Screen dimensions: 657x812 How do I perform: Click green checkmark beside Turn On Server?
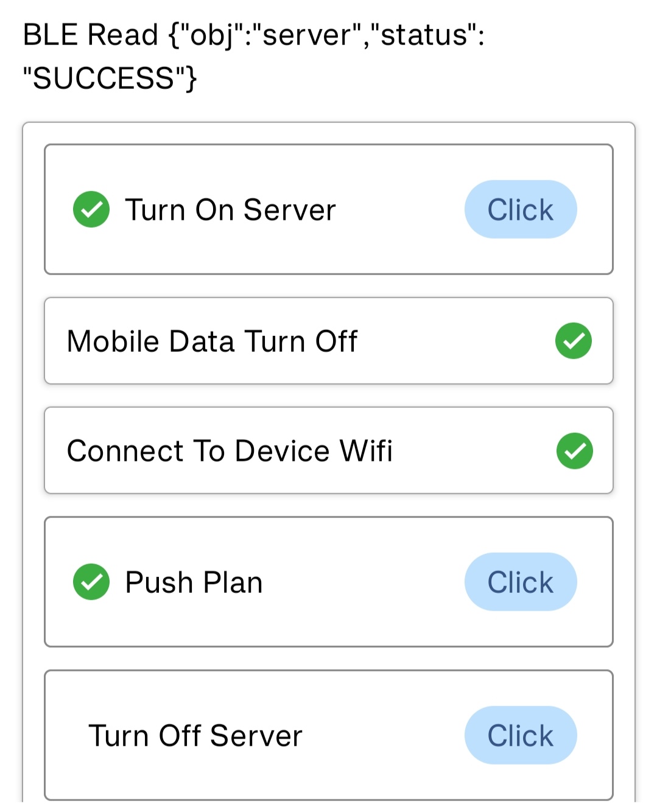91,209
